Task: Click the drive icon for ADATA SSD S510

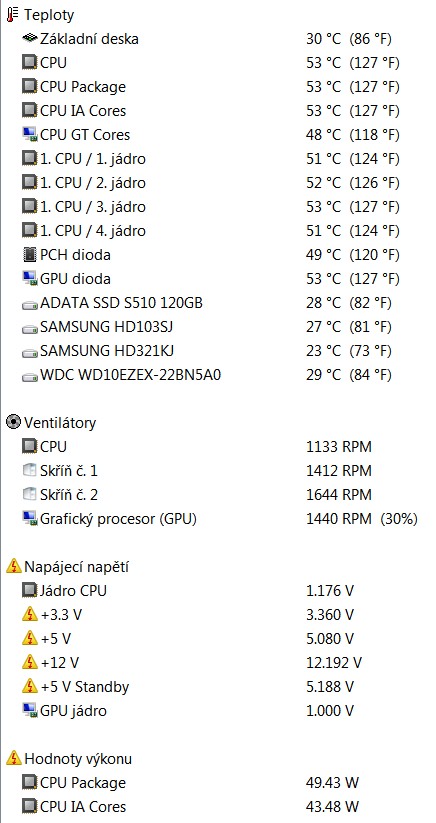Action: pos(30,304)
